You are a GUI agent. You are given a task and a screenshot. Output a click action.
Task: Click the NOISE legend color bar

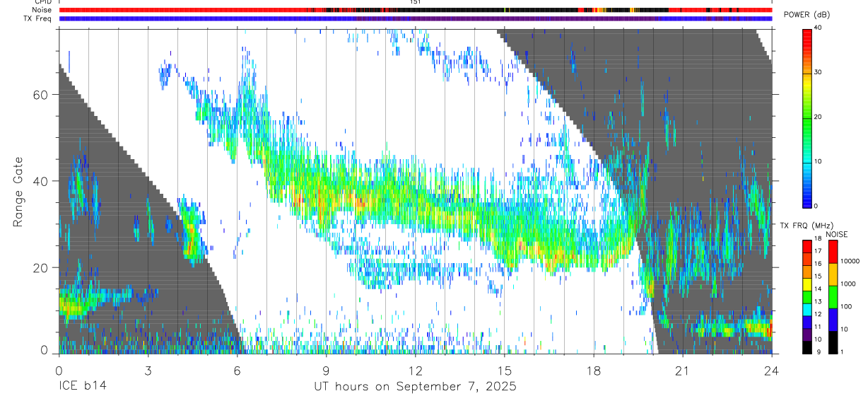(x=833, y=297)
